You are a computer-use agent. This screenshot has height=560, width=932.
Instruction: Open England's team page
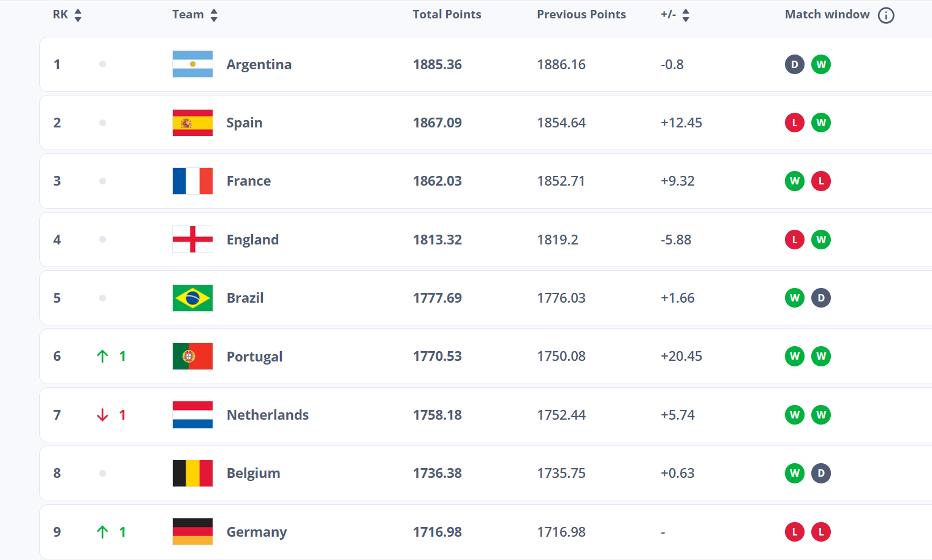coord(252,240)
